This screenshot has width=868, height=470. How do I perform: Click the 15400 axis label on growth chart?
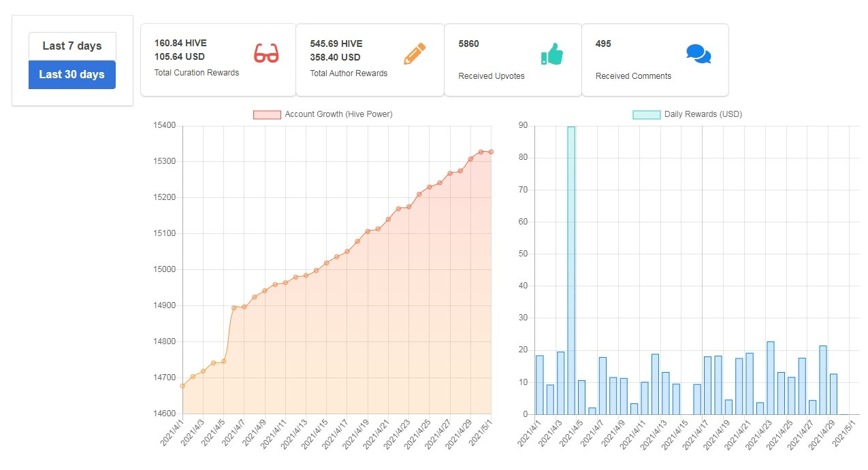[166, 125]
